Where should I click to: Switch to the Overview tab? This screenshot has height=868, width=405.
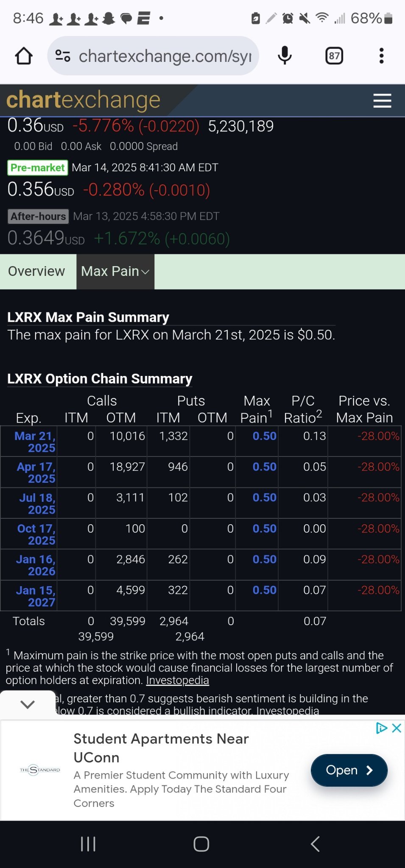(36, 271)
